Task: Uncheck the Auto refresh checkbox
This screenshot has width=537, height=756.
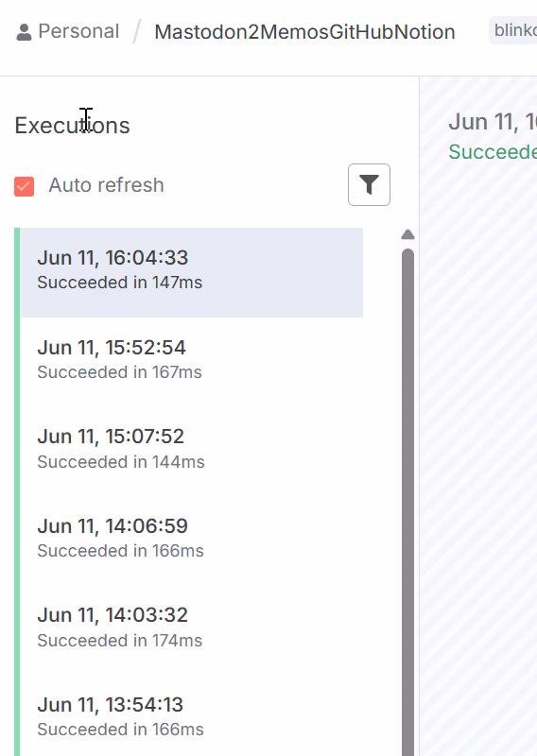Action: click(x=25, y=186)
